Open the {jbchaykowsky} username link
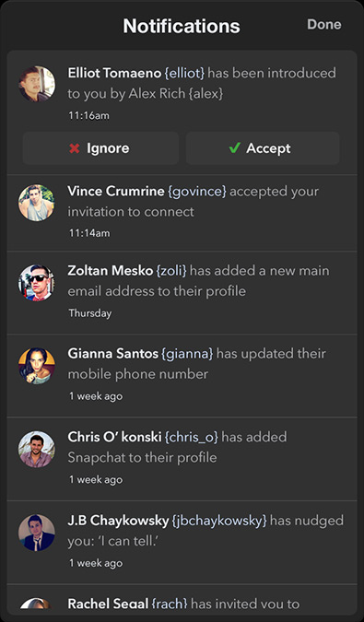 (x=219, y=520)
